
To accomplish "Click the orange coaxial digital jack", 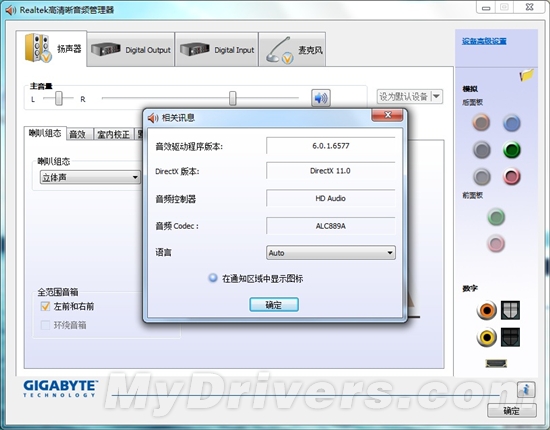I will [x=486, y=310].
